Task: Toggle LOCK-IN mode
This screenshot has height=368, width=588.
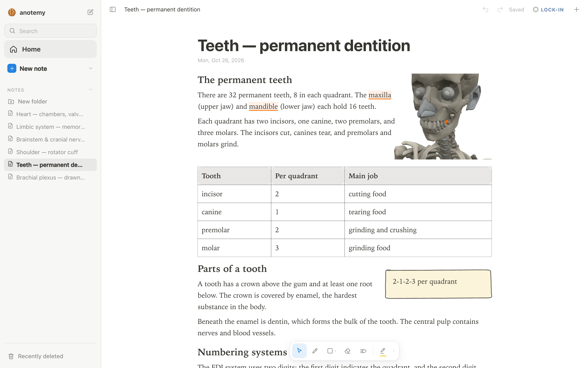Action: click(548, 9)
